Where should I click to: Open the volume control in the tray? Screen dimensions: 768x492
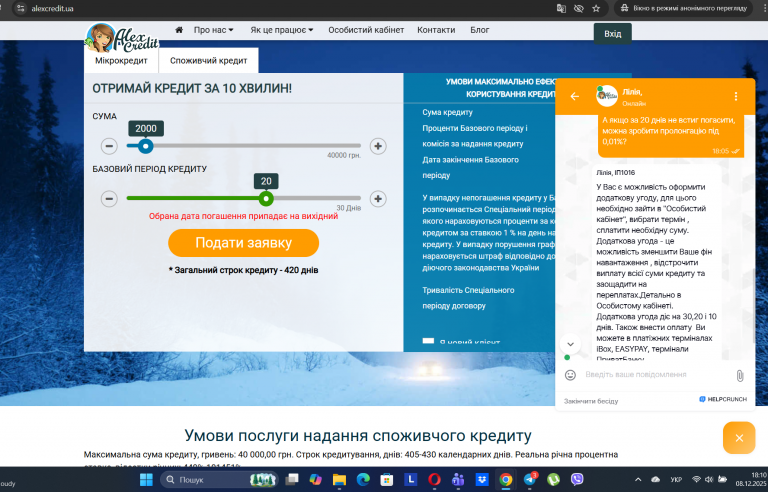(x=709, y=480)
